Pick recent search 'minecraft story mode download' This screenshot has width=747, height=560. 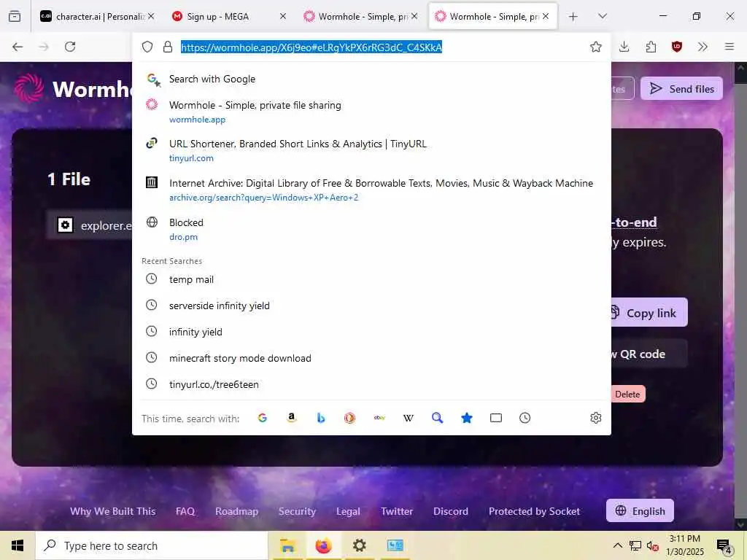click(x=371, y=358)
